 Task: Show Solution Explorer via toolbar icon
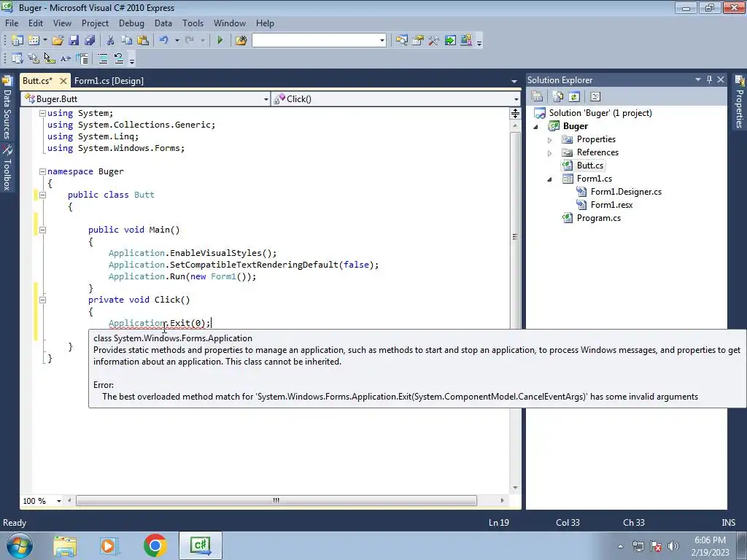[402, 41]
